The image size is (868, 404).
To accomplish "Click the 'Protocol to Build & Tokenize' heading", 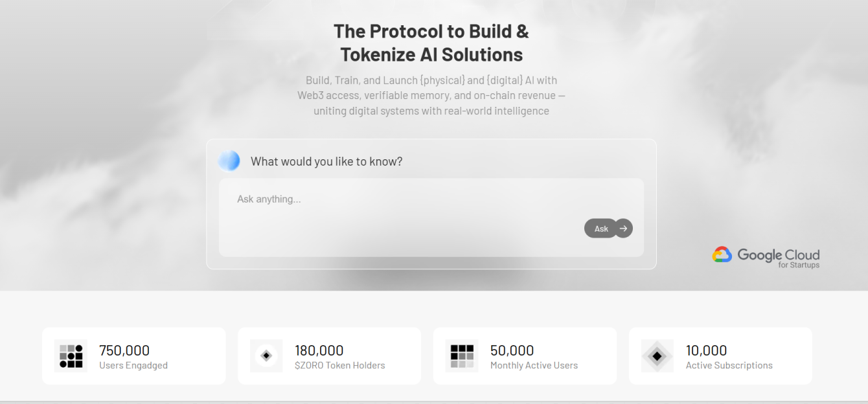I will [x=431, y=43].
